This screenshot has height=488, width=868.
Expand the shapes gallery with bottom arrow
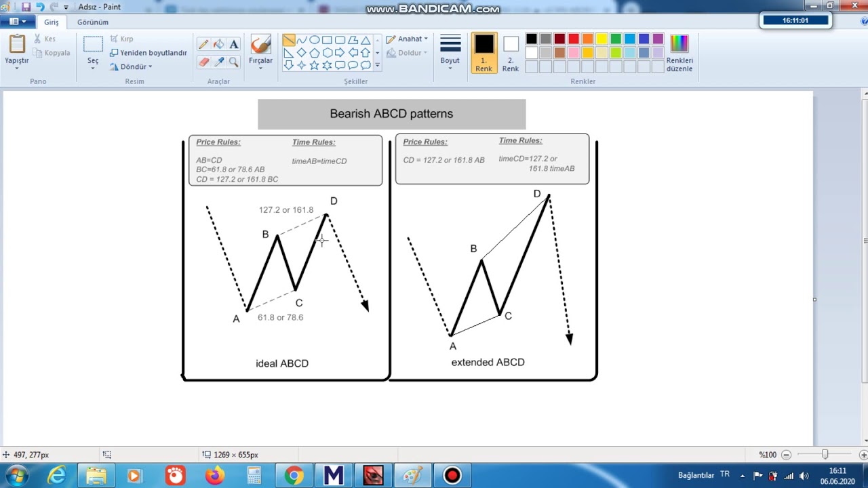378,66
